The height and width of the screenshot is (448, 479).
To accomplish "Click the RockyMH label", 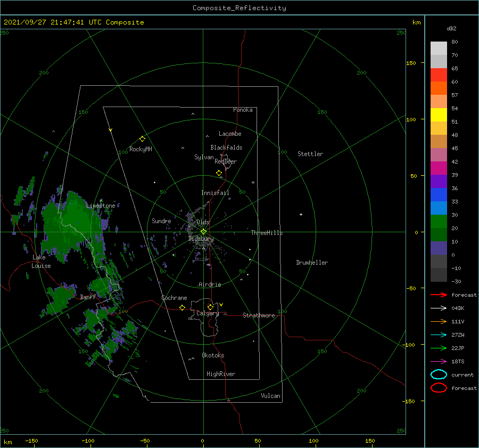I will click(x=141, y=149).
